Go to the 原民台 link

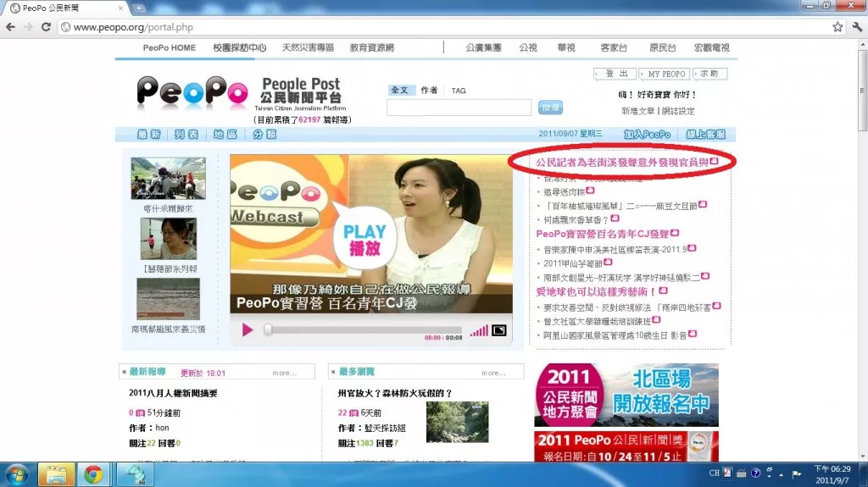(663, 47)
